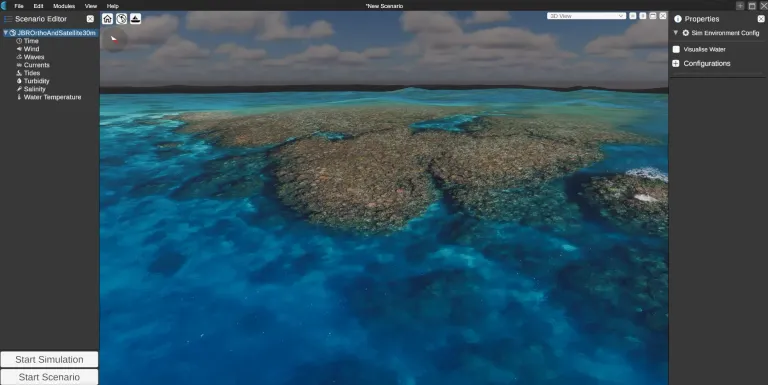The image size is (768, 385).
Task: Click the Home view icon in viewport
Action: (107, 19)
